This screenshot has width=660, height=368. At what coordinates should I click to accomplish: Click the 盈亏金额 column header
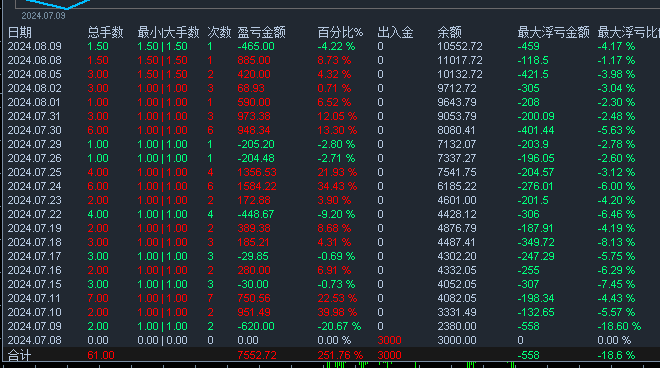pyautogui.click(x=261, y=32)
